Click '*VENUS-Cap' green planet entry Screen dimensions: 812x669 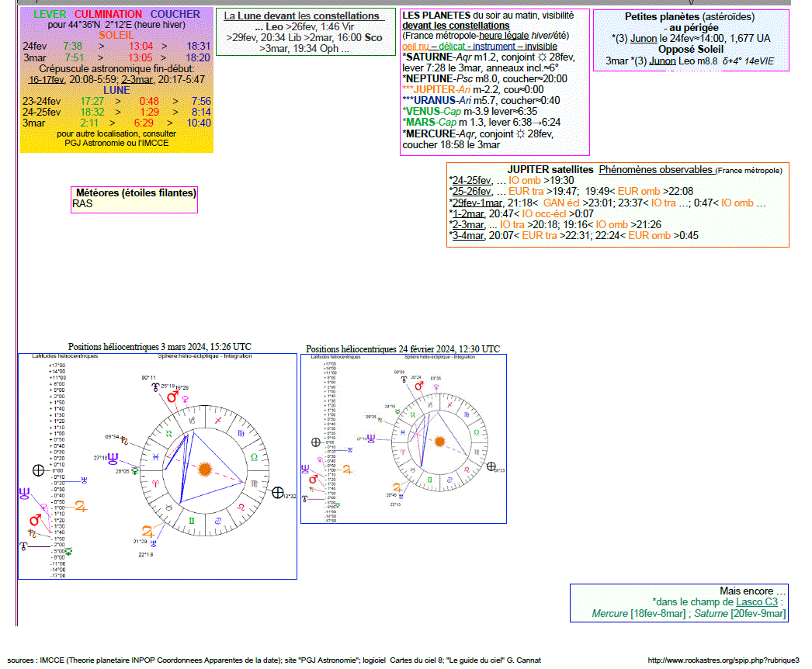tap(432, 111)
